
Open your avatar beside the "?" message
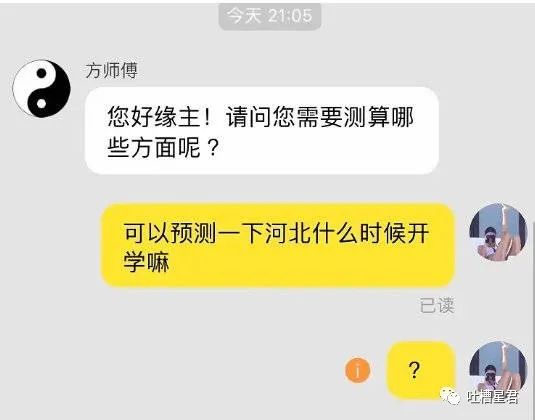click(x=498, y=370)
